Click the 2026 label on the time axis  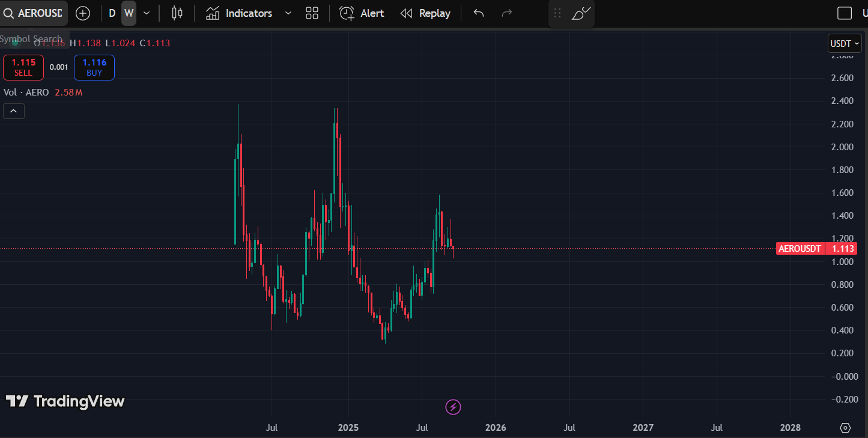(x=496, y=428)
